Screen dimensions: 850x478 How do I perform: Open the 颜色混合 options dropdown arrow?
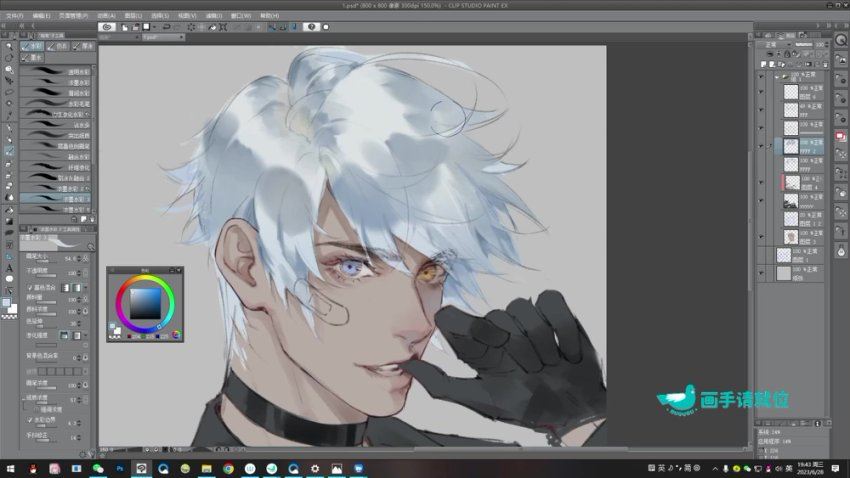86,287
